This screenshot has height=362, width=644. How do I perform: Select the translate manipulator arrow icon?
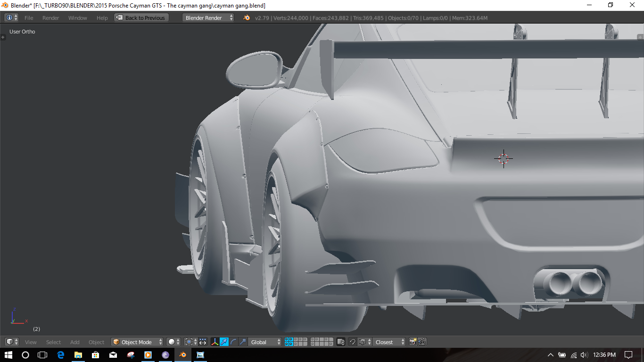(x=224, y=342)
